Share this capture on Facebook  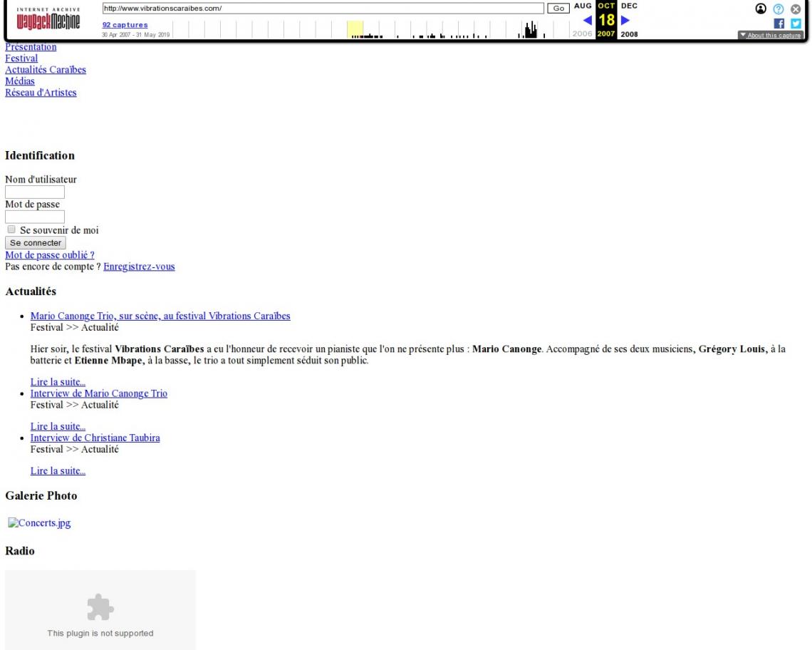pyautogui.click(x=779, y=24)
